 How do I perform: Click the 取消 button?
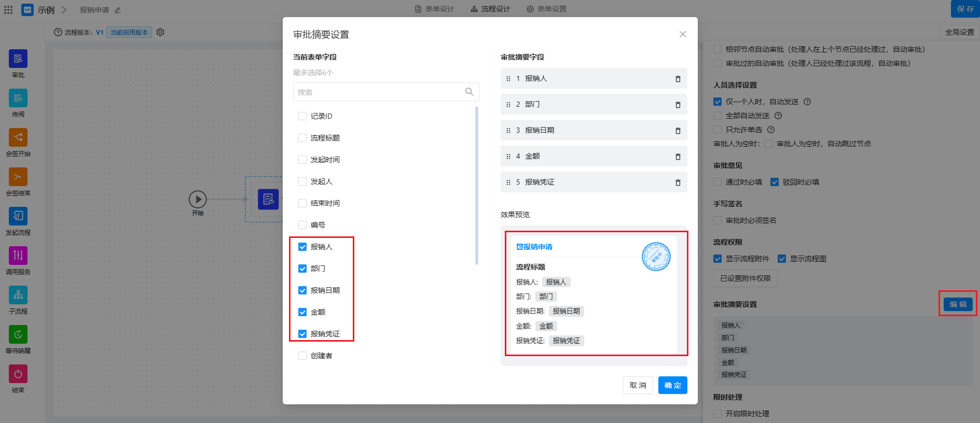tap(638, 385)
